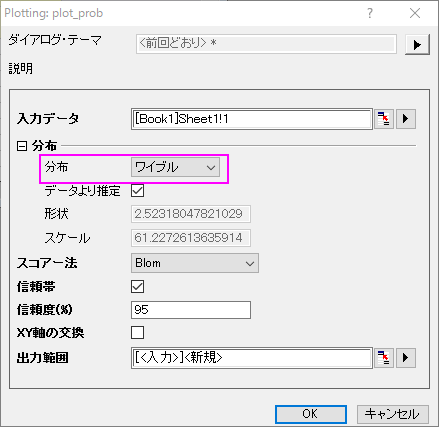Open the スコアー法 Blom dropdown
Viewport: 439px width, 427px height.
pyautogui.click(x=195, y=263)
